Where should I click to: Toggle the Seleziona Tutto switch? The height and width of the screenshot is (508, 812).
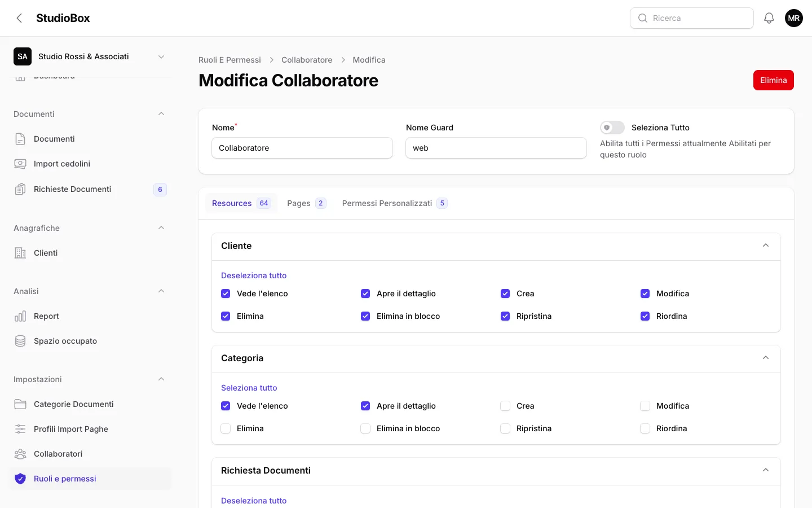click(x=612, y=128)
